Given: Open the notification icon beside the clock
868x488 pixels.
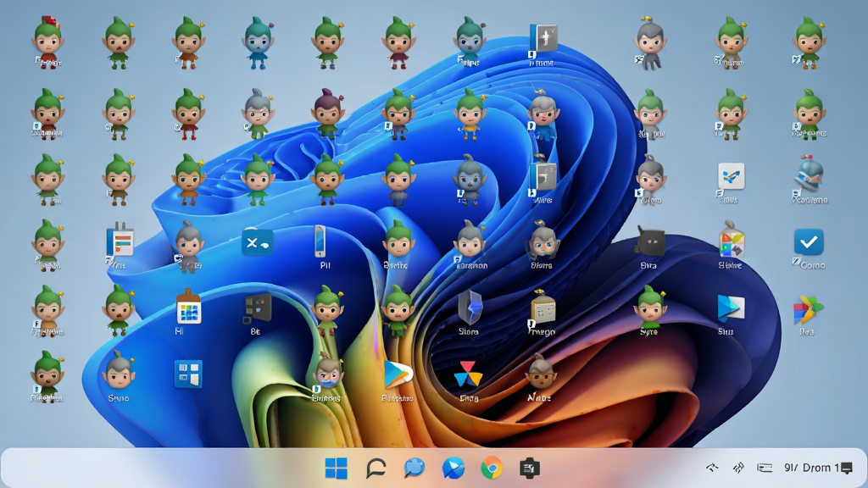Looking at the screenshot, I should pos(847,469).
